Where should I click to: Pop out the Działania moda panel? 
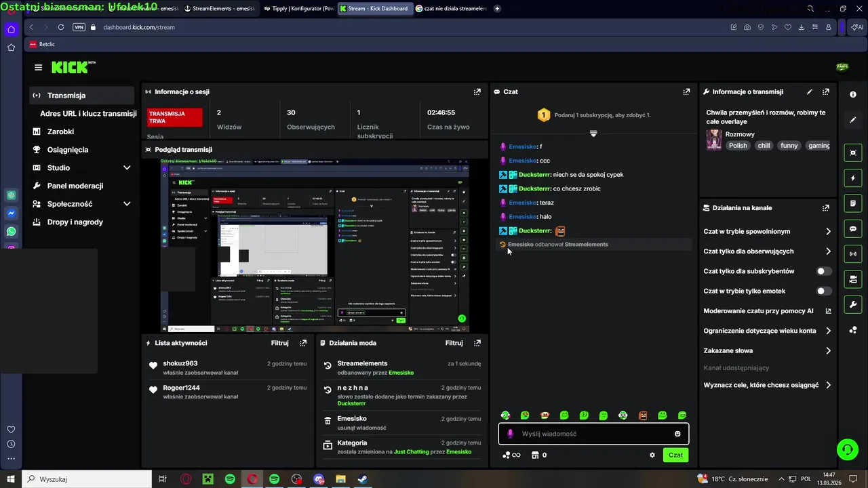[477, 343]
